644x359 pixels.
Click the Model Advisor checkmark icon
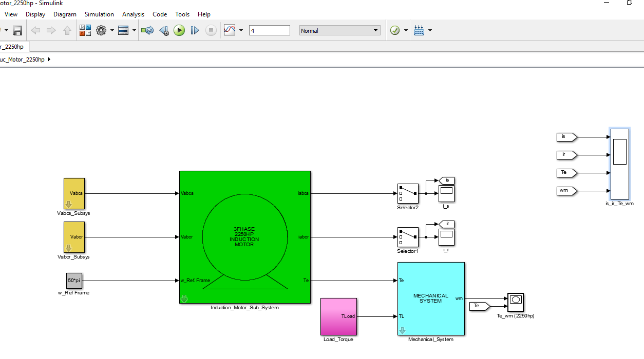395,31
